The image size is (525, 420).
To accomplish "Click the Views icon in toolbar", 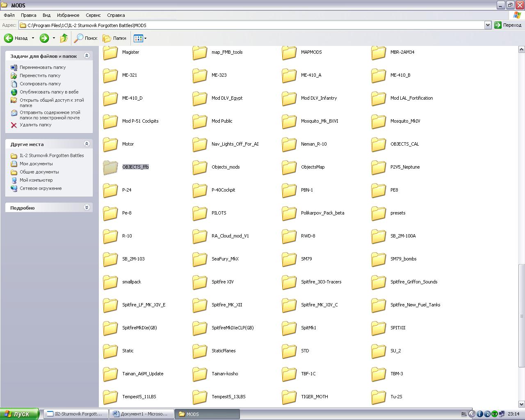I will coord(138,38).
